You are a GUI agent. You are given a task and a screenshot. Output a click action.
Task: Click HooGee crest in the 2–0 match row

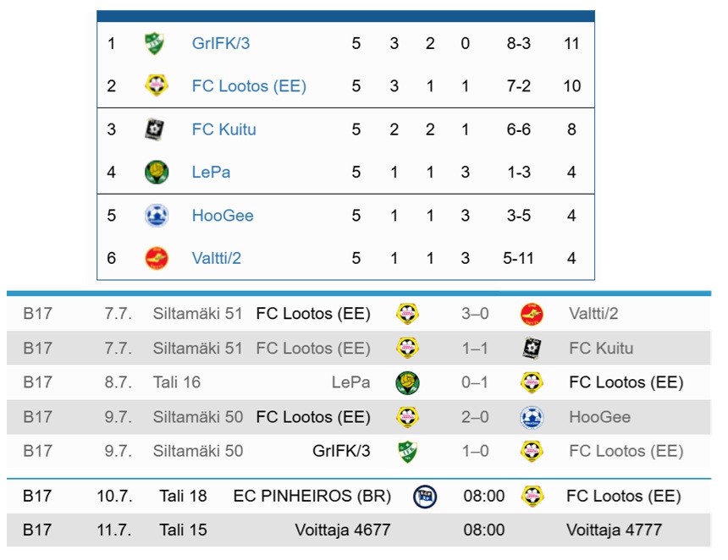point(532,417)
